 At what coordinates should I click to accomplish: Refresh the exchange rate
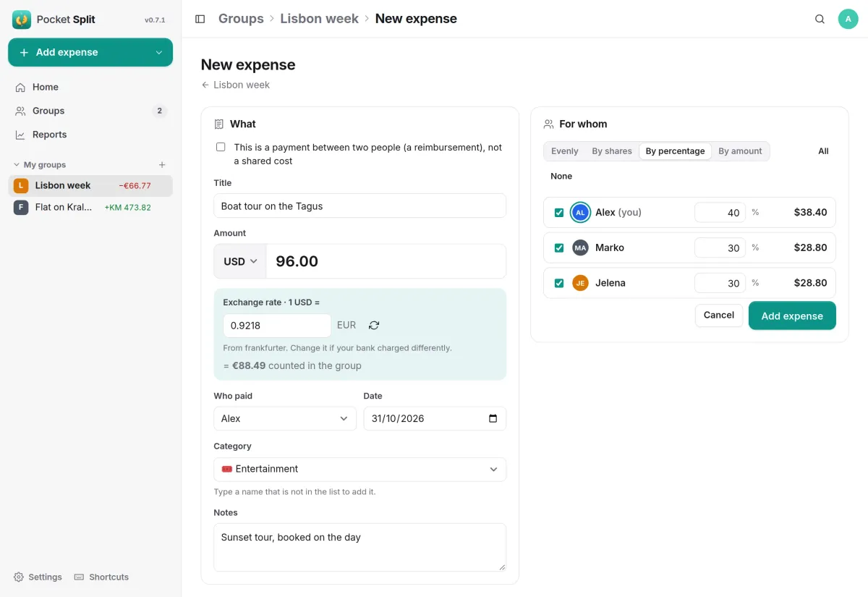tap(374, 326)
